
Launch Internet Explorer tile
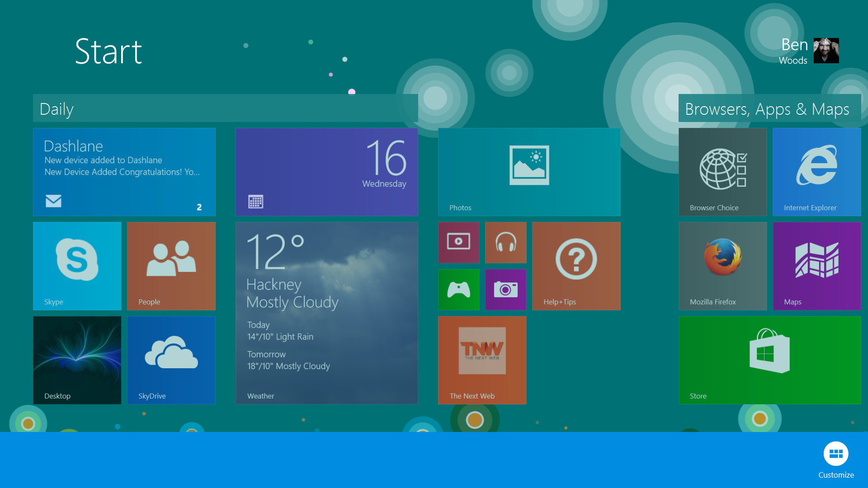click(817, 172)
